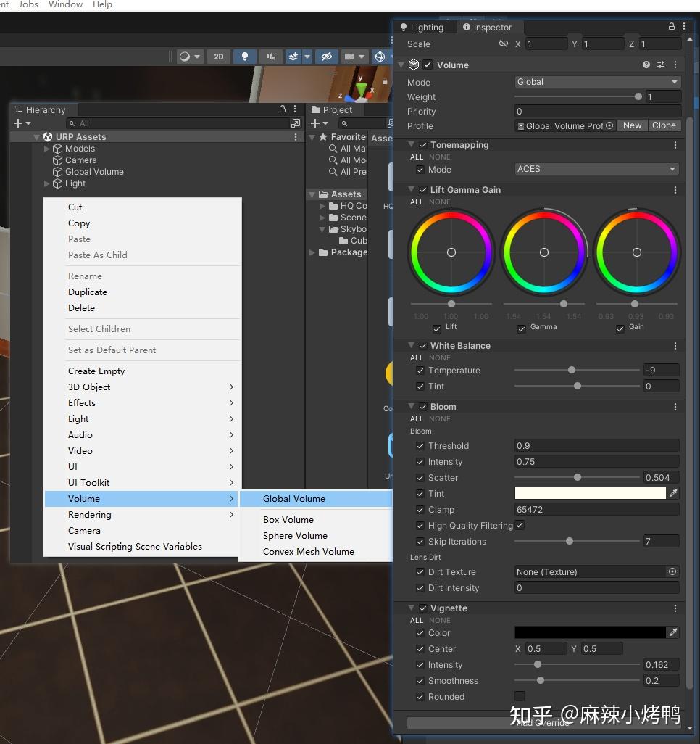Click the Inspector lock icon
This screenshot has width=700, height=744.
(x=671, y=26)
